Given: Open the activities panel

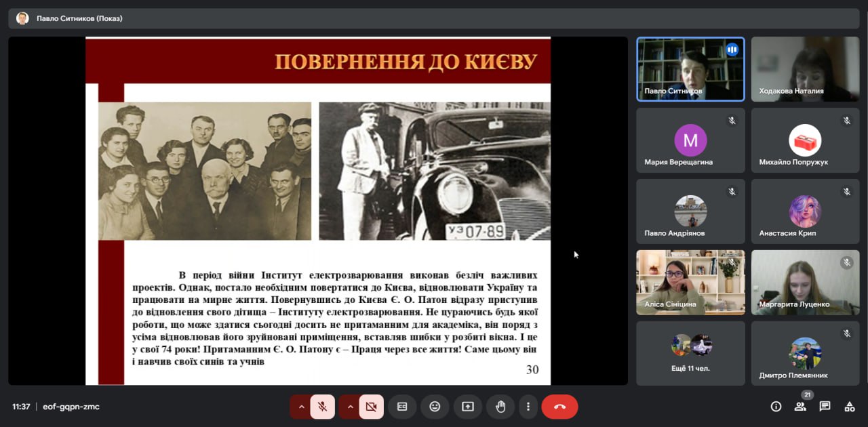Looking at the screenshot, I should point(849,407).
